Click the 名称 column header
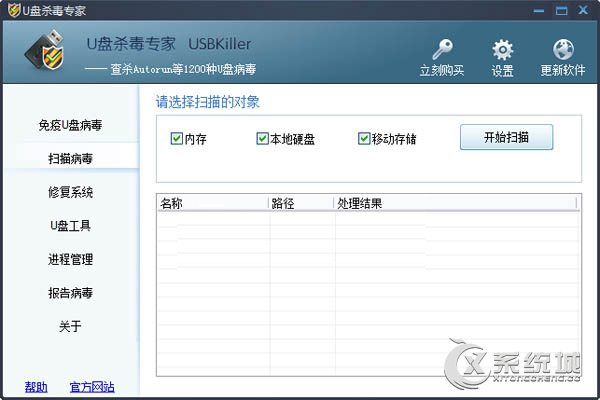This screenshot has height=400, width=600. 212,203
